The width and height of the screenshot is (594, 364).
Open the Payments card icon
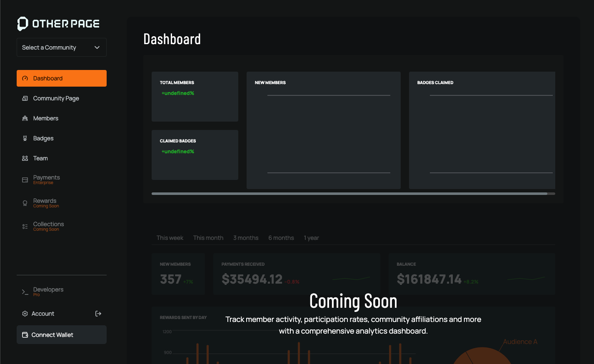tap(25, 179)
